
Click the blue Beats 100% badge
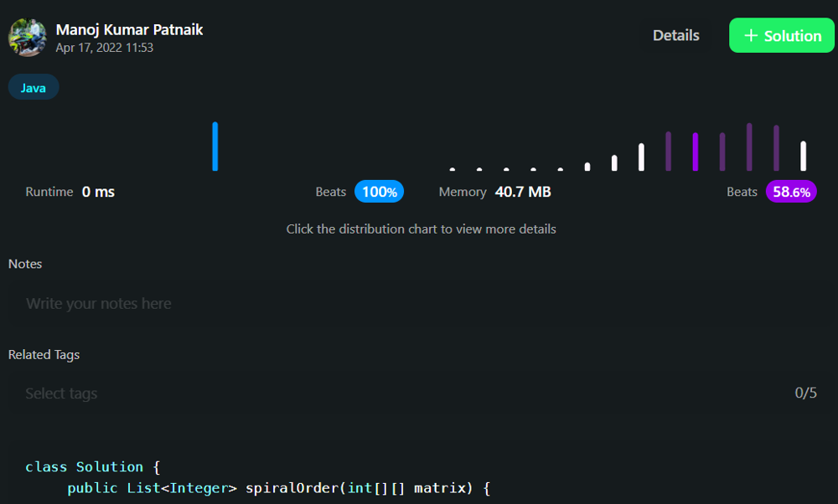379,192
